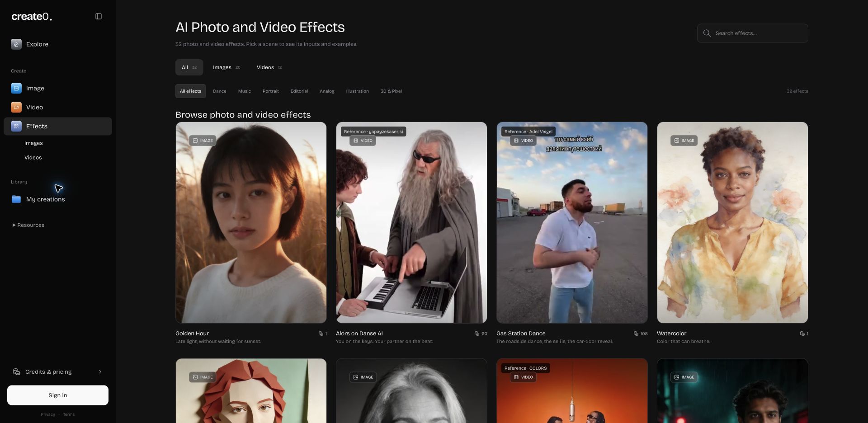The image size is (868, 423).
Task: Click the Reference Adel Veigel label
Action: [x=528, y=132]
